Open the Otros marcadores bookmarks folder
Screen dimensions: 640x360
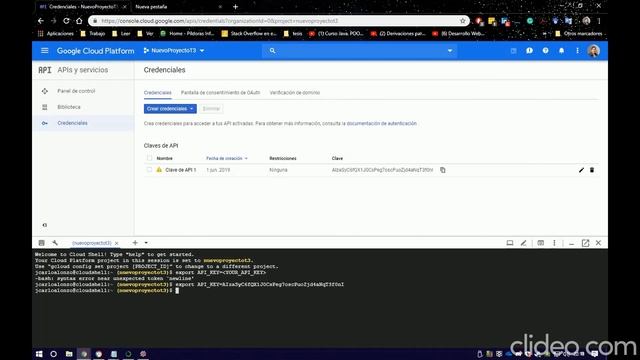pyautogui.click(x=579, y=33)
